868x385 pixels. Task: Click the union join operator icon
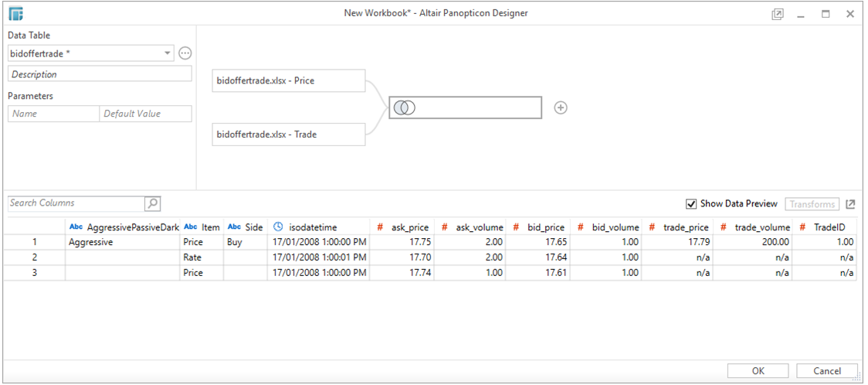pyautogui.click(x=405, y=108)
